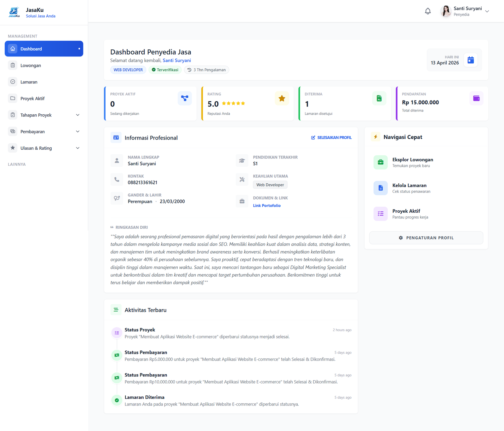The width and height of the screenshot is (504, 431).
Task: Click the Diterima card file icon
Action: (x=379, y=98)
